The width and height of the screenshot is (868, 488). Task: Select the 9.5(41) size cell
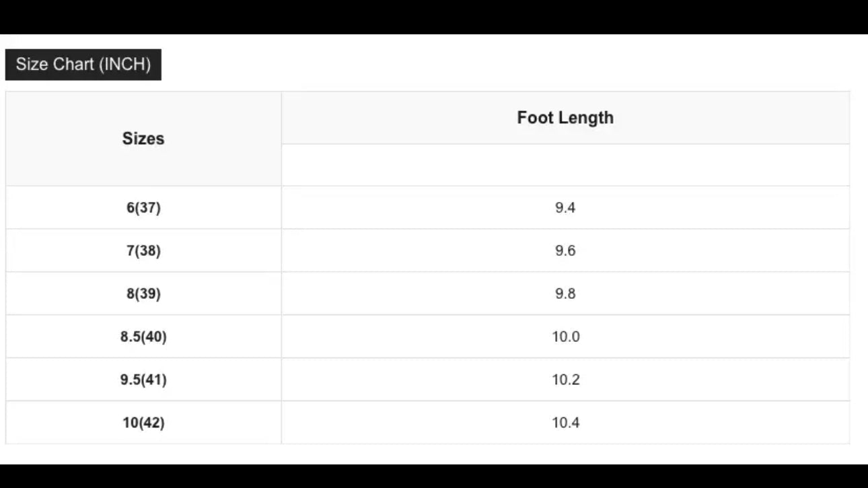pos(143,380)
